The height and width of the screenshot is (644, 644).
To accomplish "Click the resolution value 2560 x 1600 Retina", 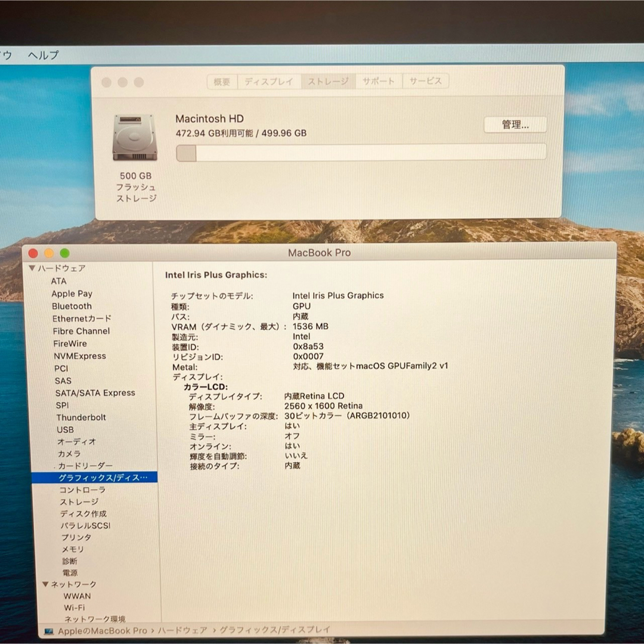I will (x=323, y=406).
